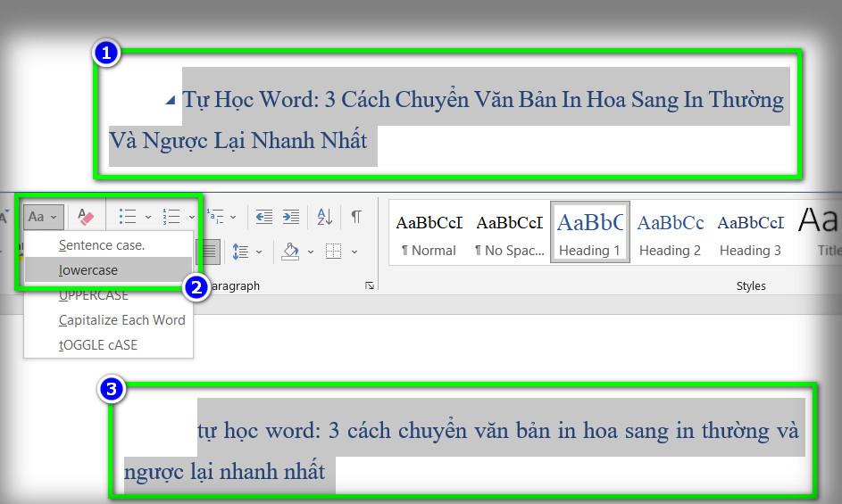Viewport: 842px width, 504px height.
Task: Apply the Heading 3 style
Action: click(x=751, y=234)
